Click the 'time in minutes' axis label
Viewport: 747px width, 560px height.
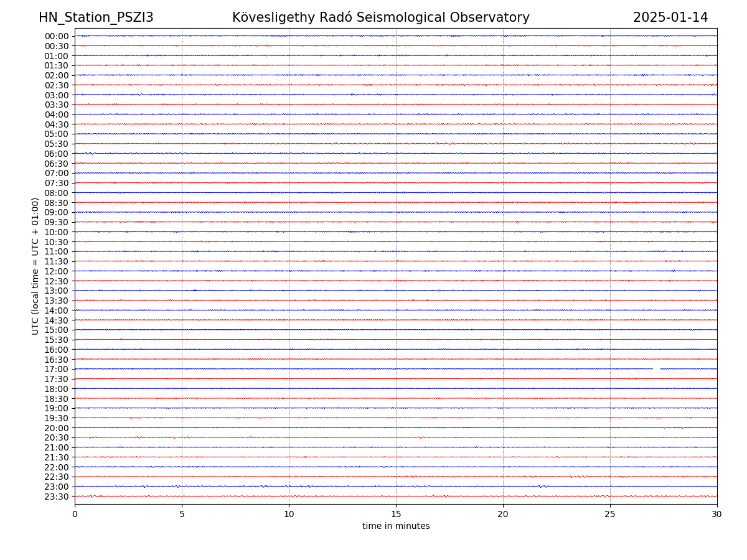click(396, 526)
